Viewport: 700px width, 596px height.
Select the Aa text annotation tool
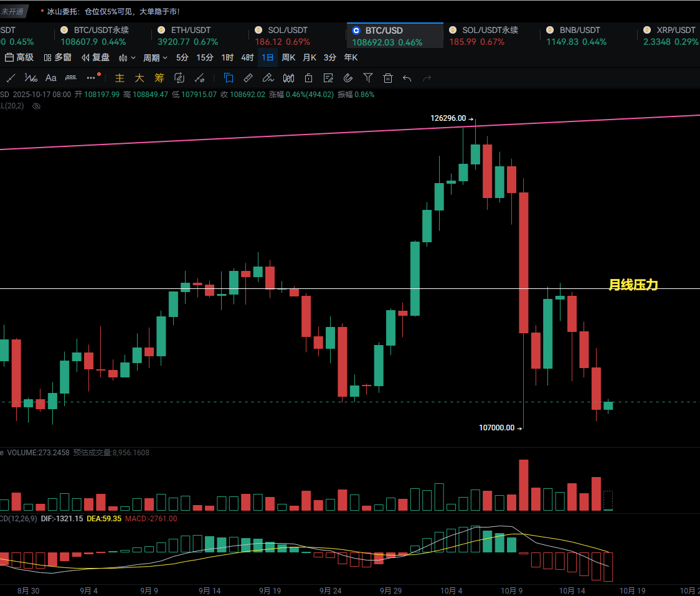[51, 78]
